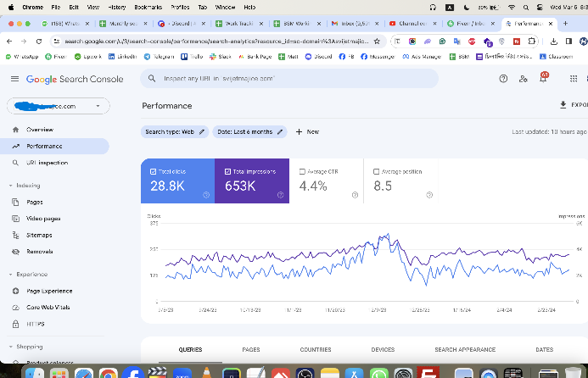Screen dimensions: 588x378
Task: Switch to the Countries tab
Action: click(x=315, y=349)
